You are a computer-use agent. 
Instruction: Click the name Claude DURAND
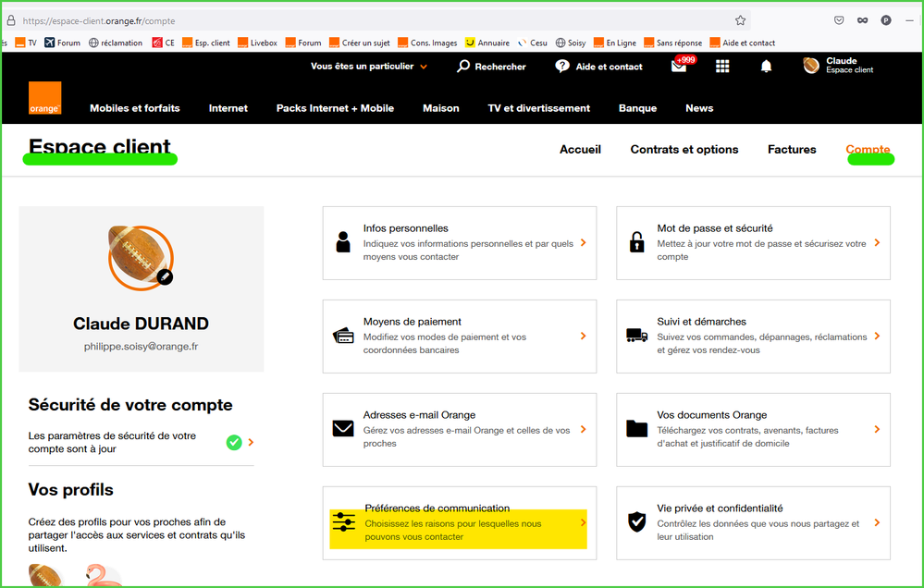click(141, 324)
